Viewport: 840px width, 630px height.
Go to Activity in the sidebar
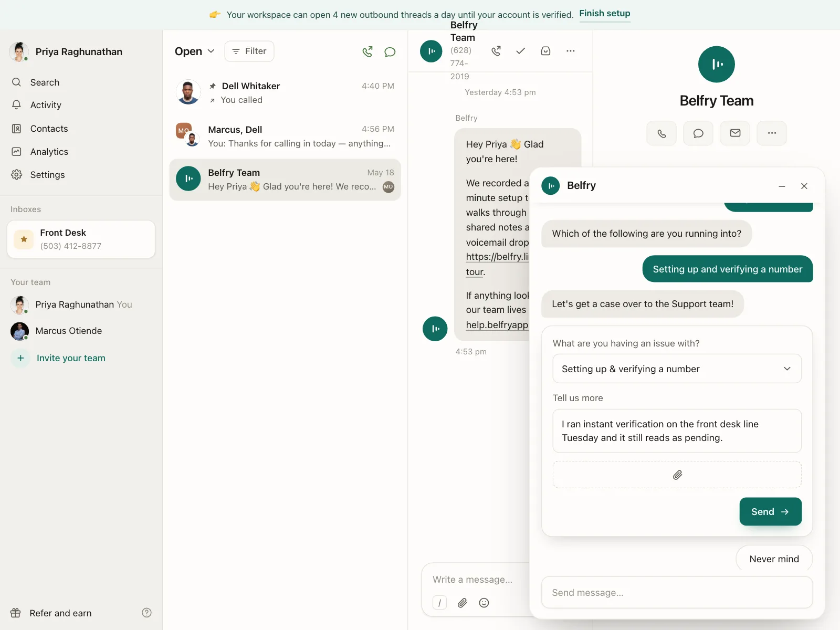point(46,105)
